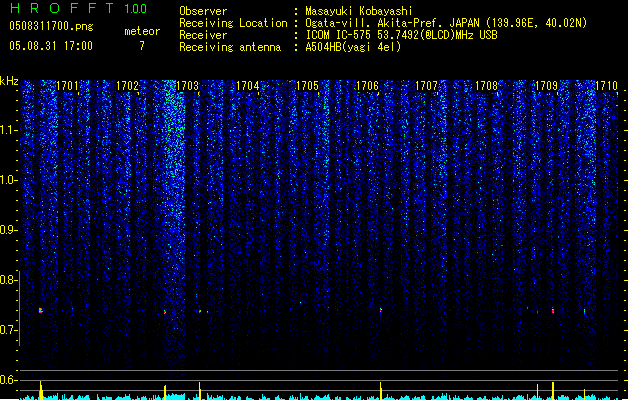
Task: Click the 1706 time marker
Action: [x=367, y=85]
